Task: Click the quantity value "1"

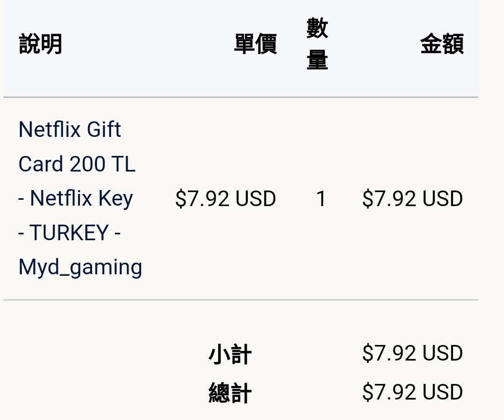Action: [x=321, y=199]
